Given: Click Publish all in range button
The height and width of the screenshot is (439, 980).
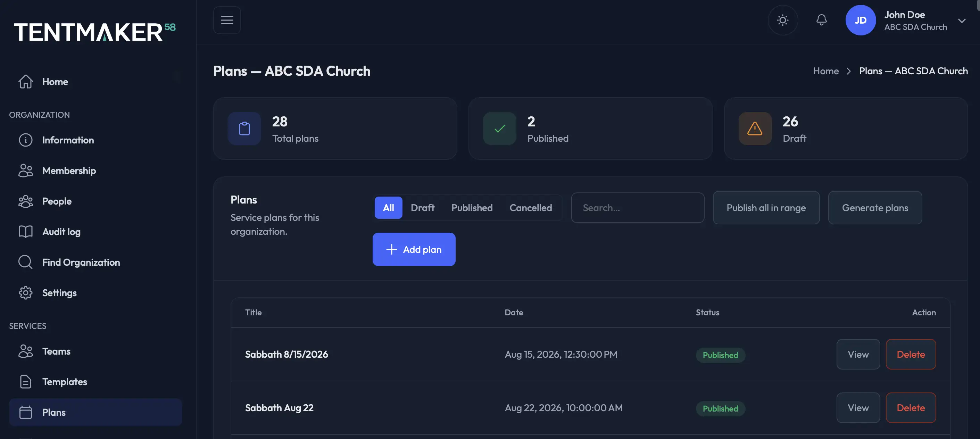Looking at the screenshot, I should [766, 208].
